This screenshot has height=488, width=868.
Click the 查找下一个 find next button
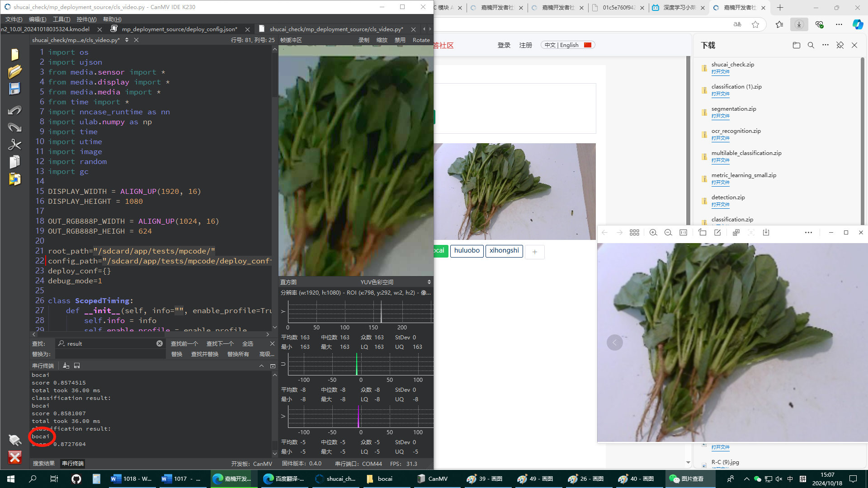(220, 343)
